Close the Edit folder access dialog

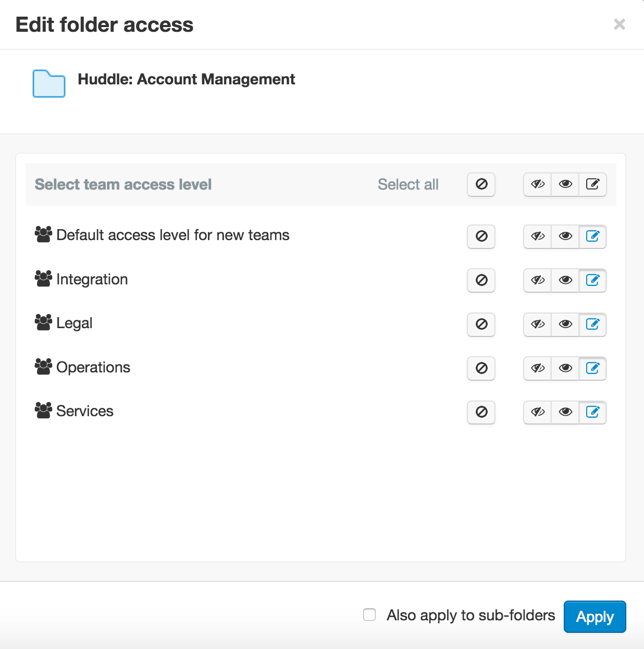[620, 24]
